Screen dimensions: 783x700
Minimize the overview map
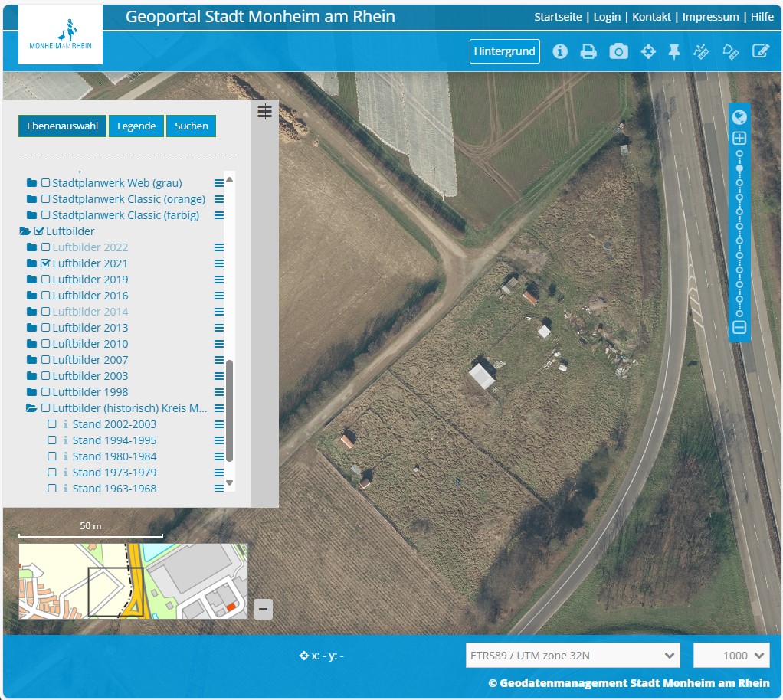263,609
